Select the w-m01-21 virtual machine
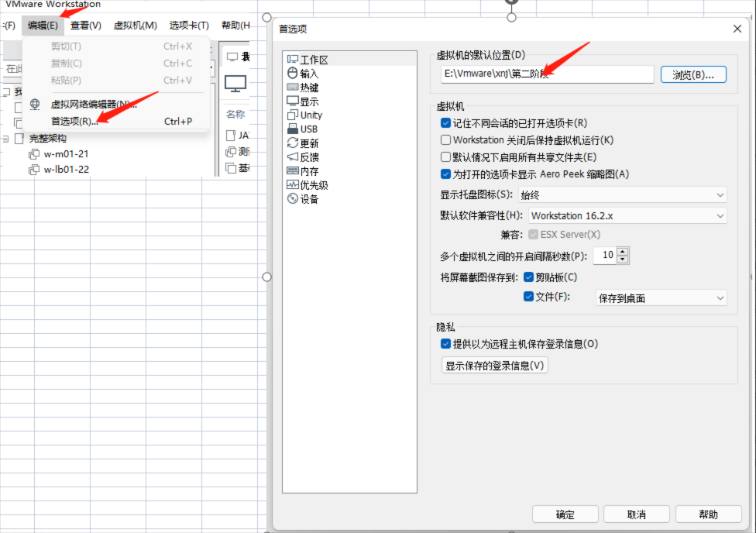Viewport: 756px width, 533px height. click(66, 154)
